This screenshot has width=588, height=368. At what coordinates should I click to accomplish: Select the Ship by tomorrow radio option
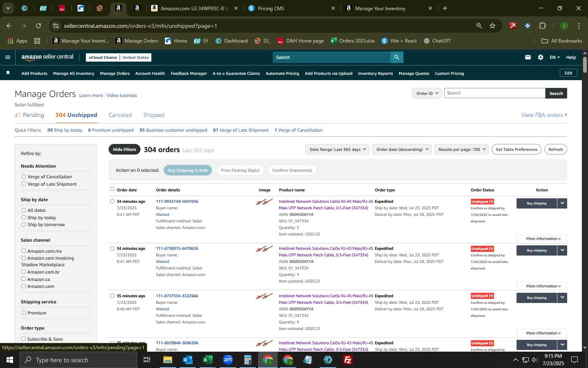[x=24, y=224]
